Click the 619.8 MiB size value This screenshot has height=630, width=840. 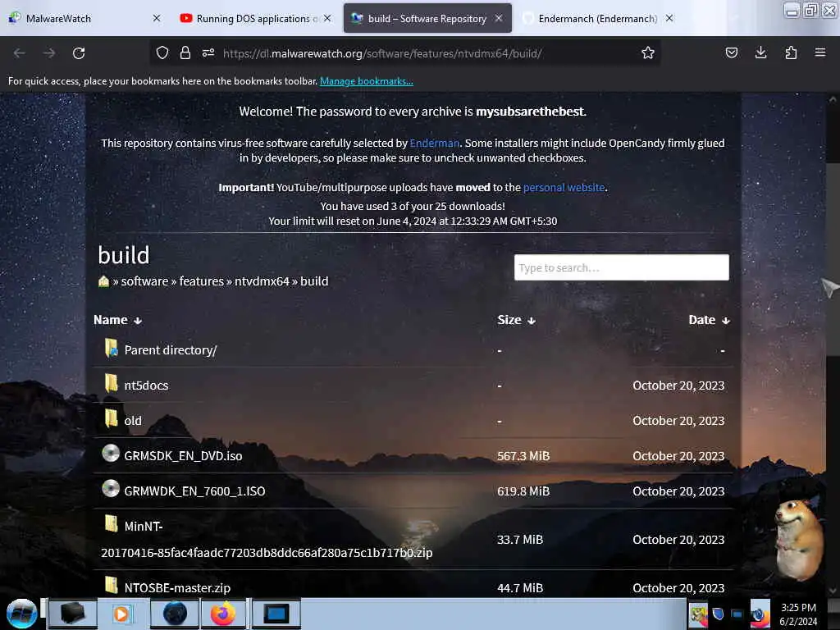(x=523, y=491)
